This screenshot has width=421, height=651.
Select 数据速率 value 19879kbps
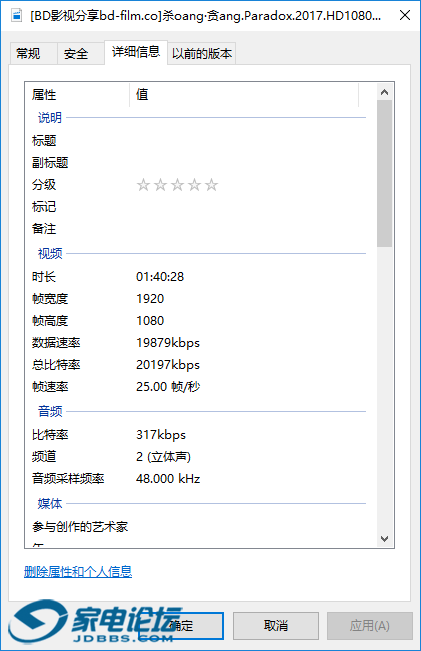[168, 343]
